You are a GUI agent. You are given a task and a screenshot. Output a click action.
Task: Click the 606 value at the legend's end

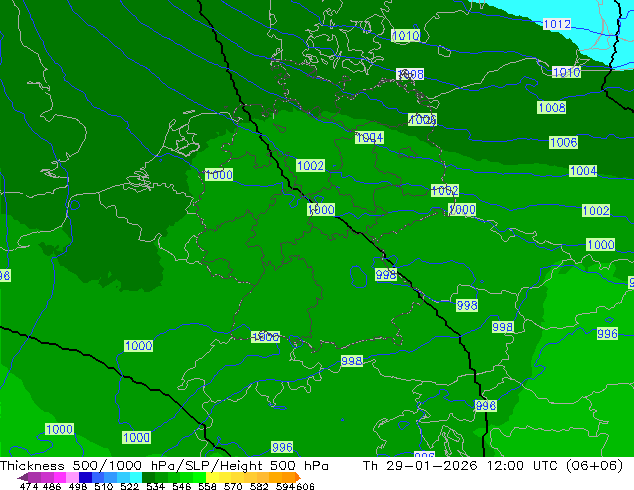coord(305,486)
